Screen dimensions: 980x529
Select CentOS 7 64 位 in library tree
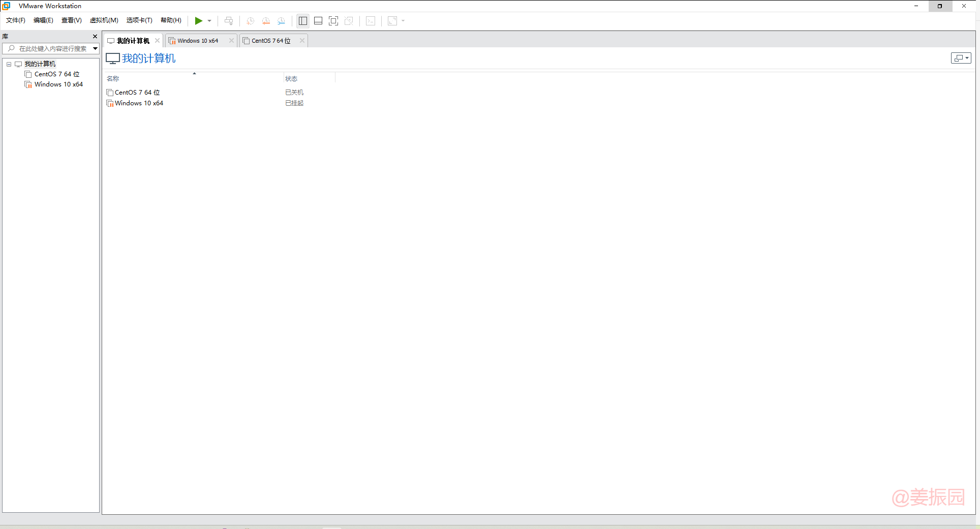click(57, 74)
